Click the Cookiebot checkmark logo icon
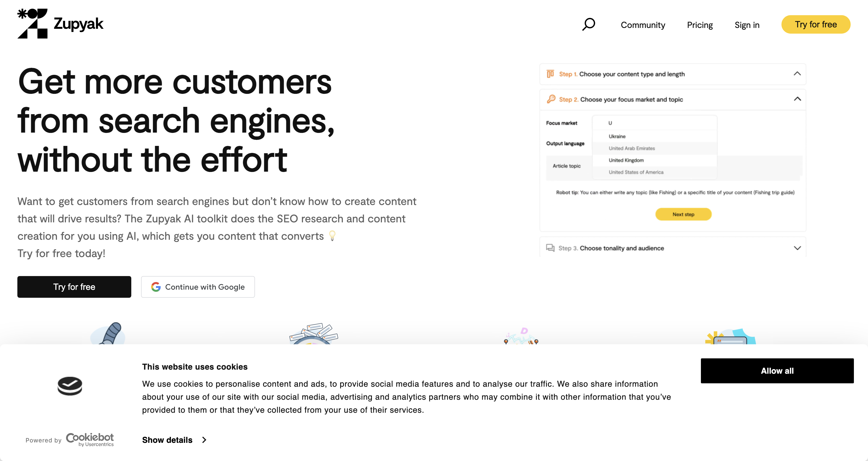 [70, 386]
